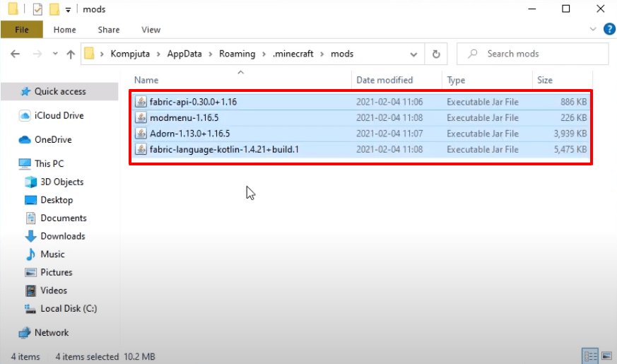Switch to the View ribbon tab

pos(151,30)
